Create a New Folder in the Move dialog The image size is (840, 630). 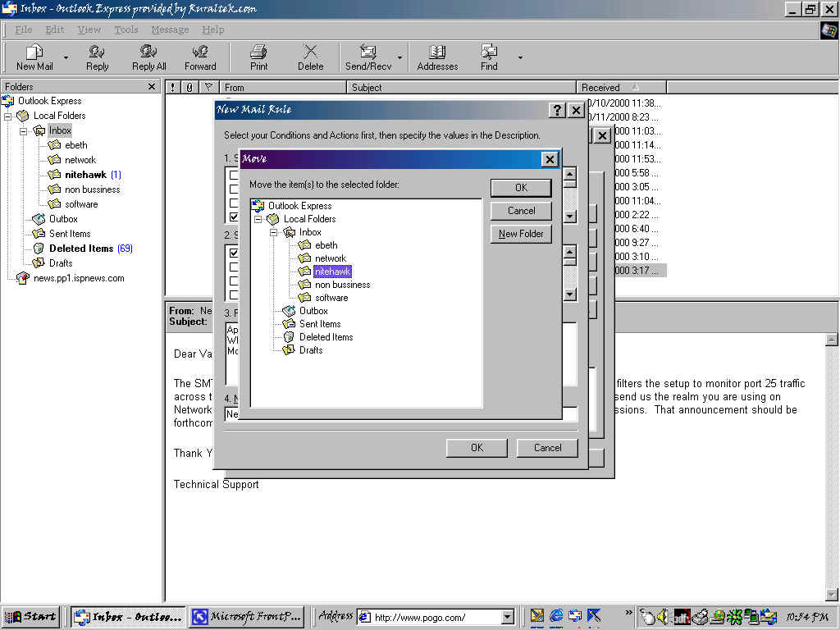521,234
